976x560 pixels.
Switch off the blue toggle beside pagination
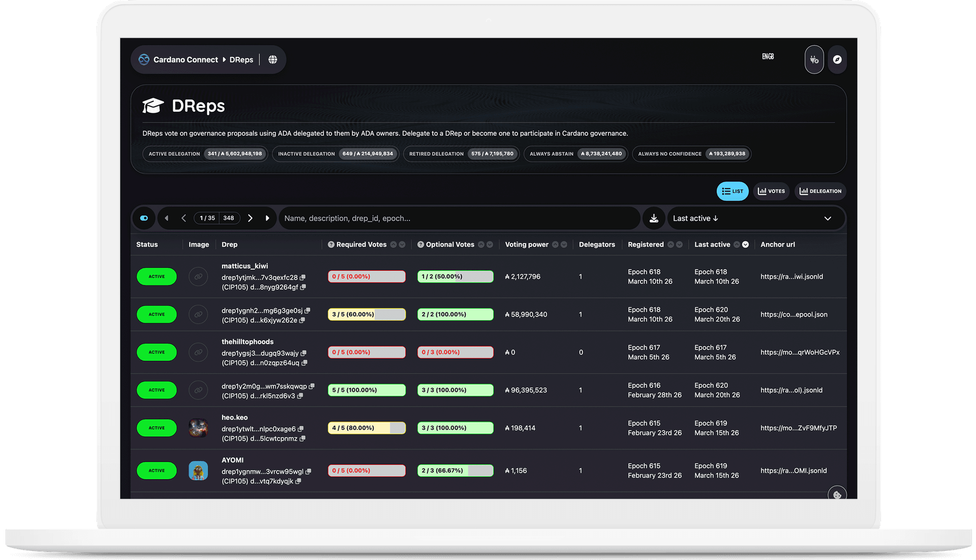144,218
